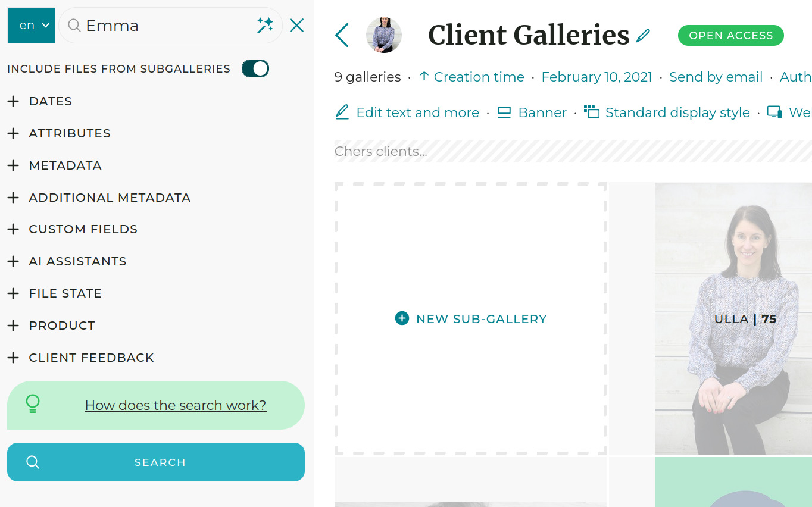Click the Search button

coord(156,462)
